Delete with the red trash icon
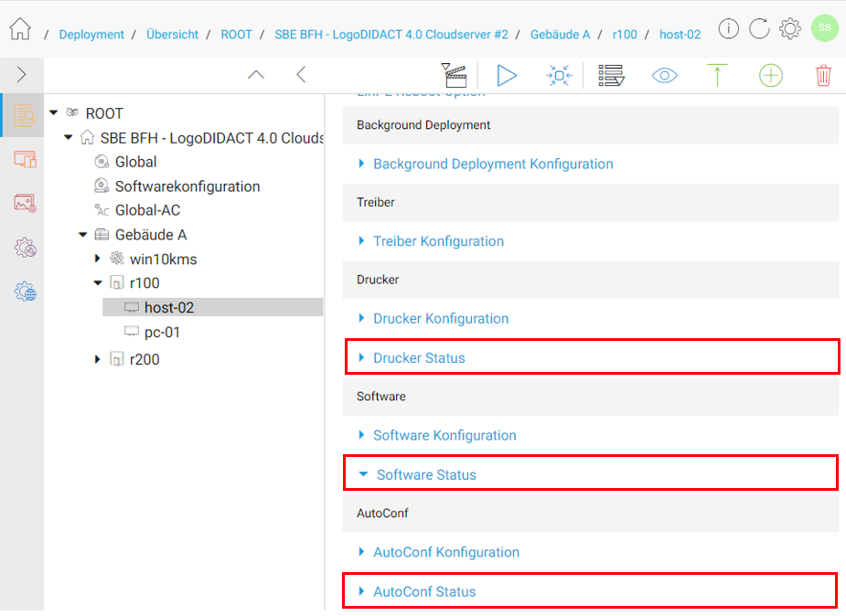This screenshot has width=846, height=616. tap(823, 75)
